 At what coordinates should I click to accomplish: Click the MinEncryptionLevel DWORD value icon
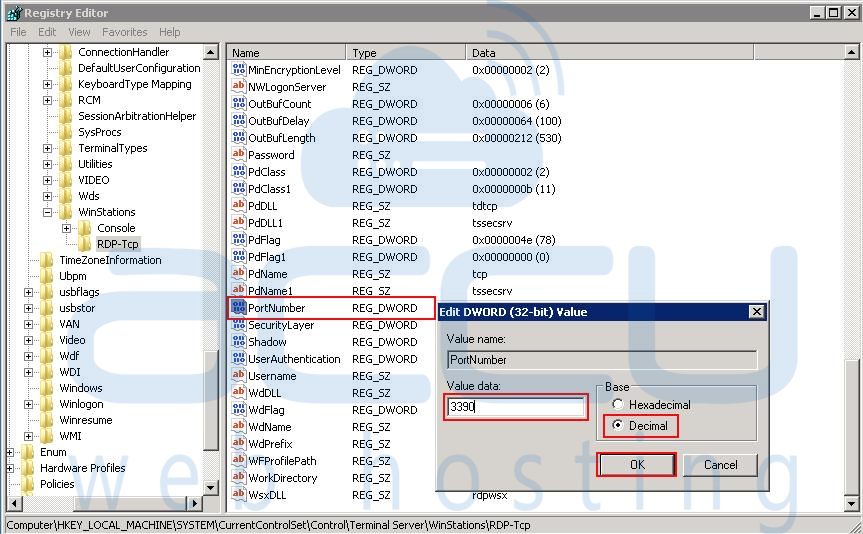pos(238,69)
